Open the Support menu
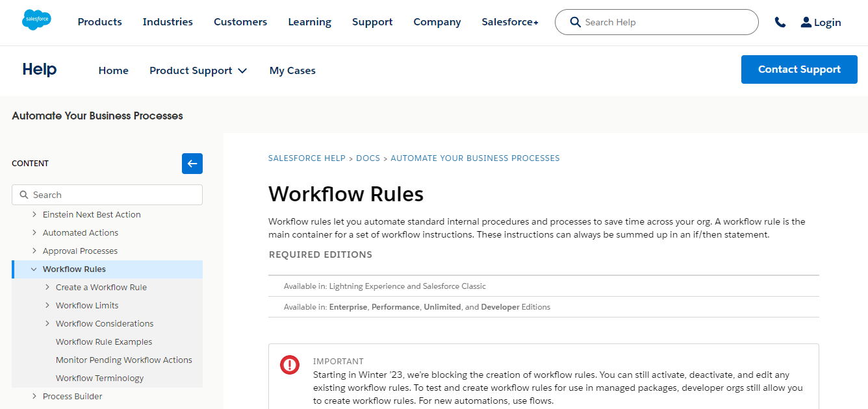Viewport: 868px width, 409px height. (372, 22)
